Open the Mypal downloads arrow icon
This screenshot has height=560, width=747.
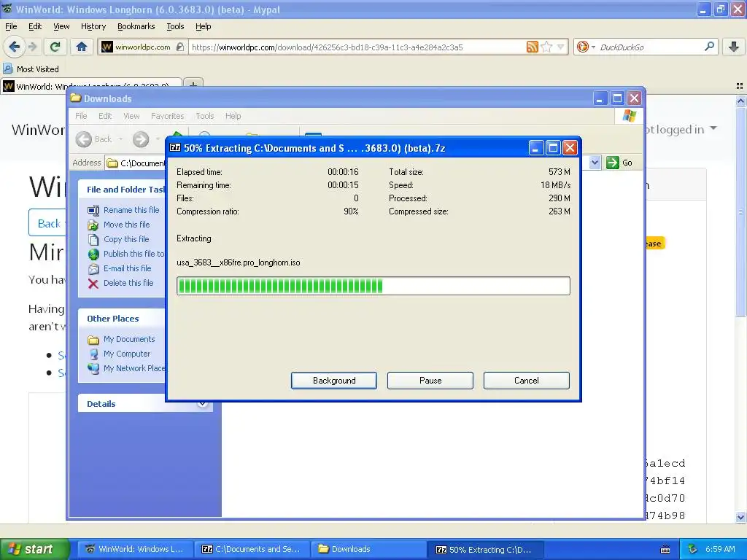point(734,47)
